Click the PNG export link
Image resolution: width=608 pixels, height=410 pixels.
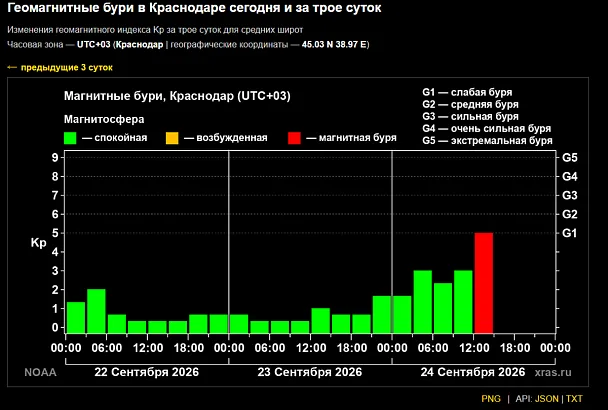(491, 399)
